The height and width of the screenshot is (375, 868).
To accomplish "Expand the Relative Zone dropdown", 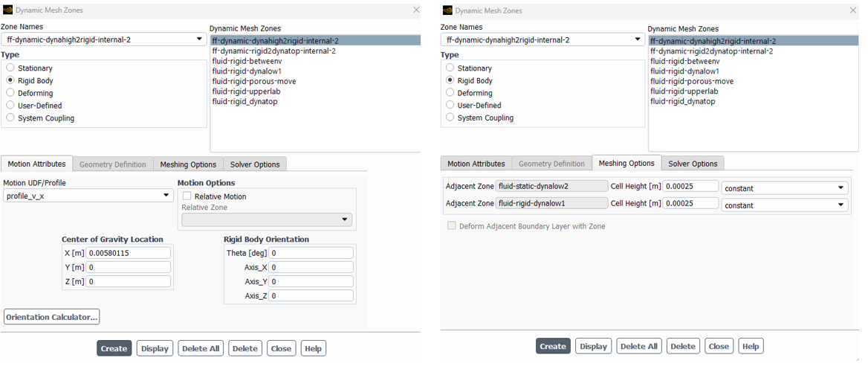I will click(x=267, y=220).
